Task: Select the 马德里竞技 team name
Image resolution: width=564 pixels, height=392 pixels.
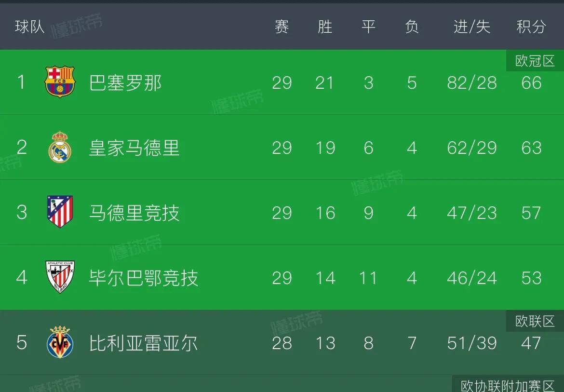Action: [134, 213]
